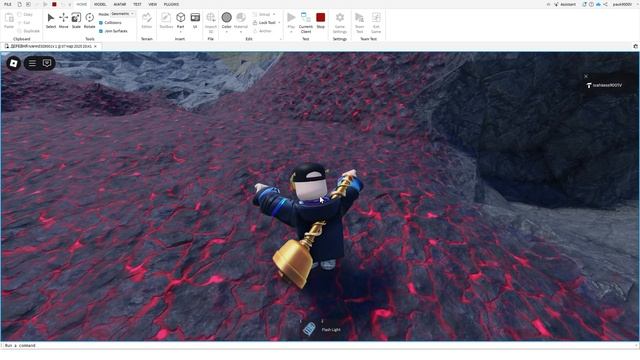Switch to the TEST ribbon tab
This screenshot has width=640, height=360.
(x=137, y=4)
